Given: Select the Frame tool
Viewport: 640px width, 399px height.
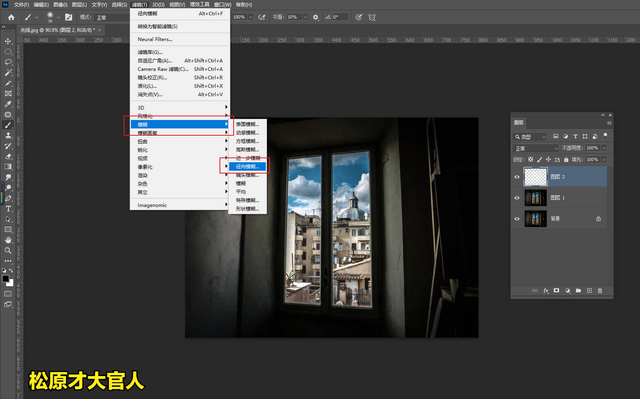Looking at the screenshot, I should [8, 93].
